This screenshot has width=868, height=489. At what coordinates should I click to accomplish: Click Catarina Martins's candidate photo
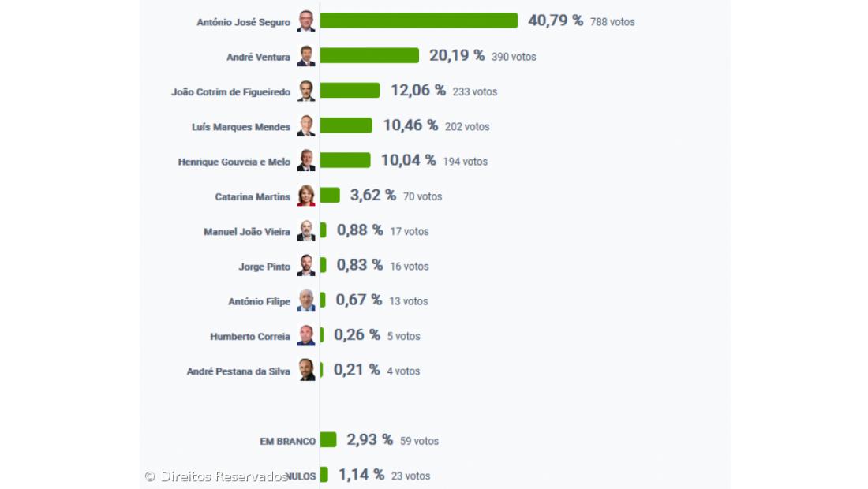click(306, 196)
